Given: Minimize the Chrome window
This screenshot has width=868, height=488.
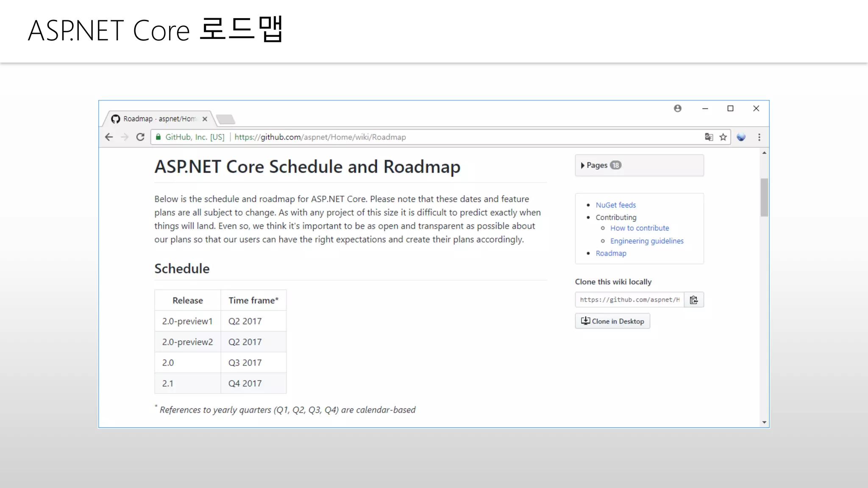Looking at the screenshot, I should tap(705, 108).
